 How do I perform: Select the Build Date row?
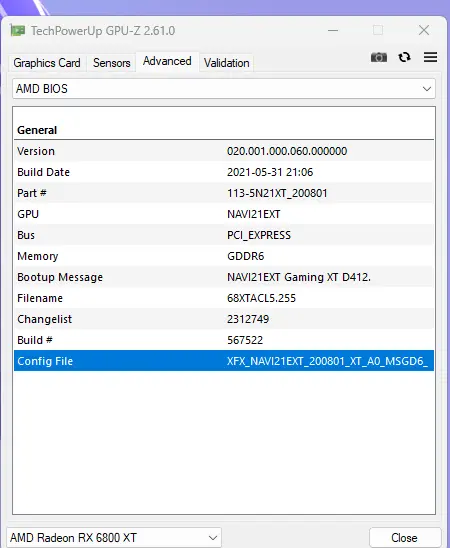(x=224, y=172)
